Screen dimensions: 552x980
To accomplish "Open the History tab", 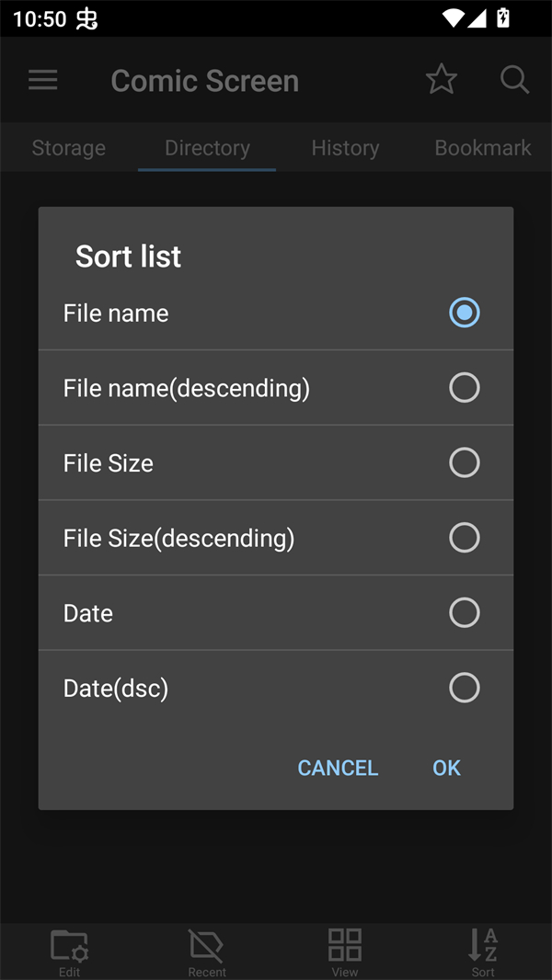I will [x=345, y=147].
